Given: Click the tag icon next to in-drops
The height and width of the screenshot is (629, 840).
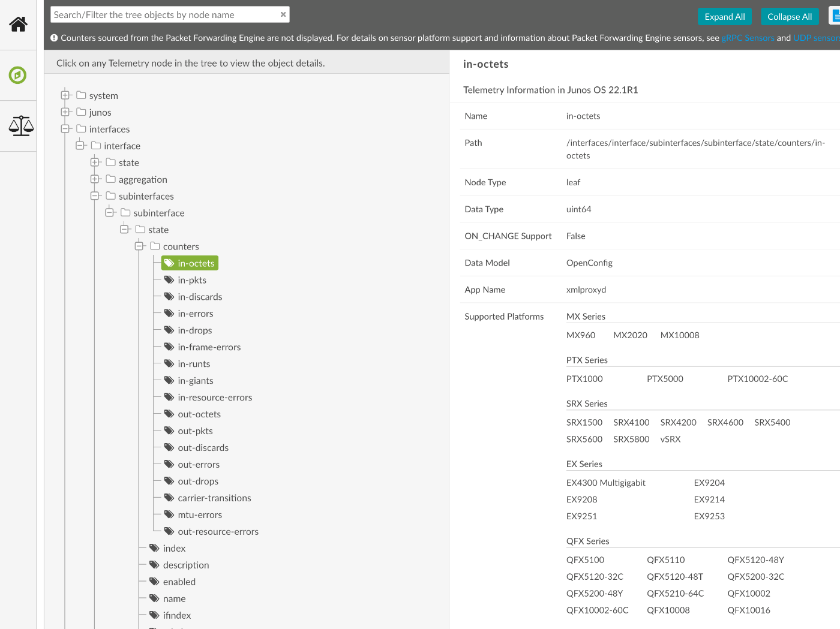Looking at the screenshot, I should click(x=169, y=330).
